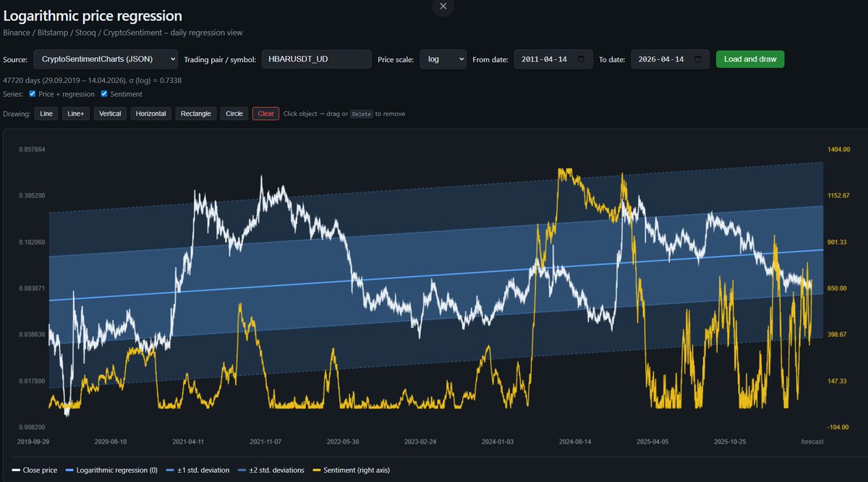Click the 901.33 sentiment axis value
The image size is (868, 482).
pos(838,242)
